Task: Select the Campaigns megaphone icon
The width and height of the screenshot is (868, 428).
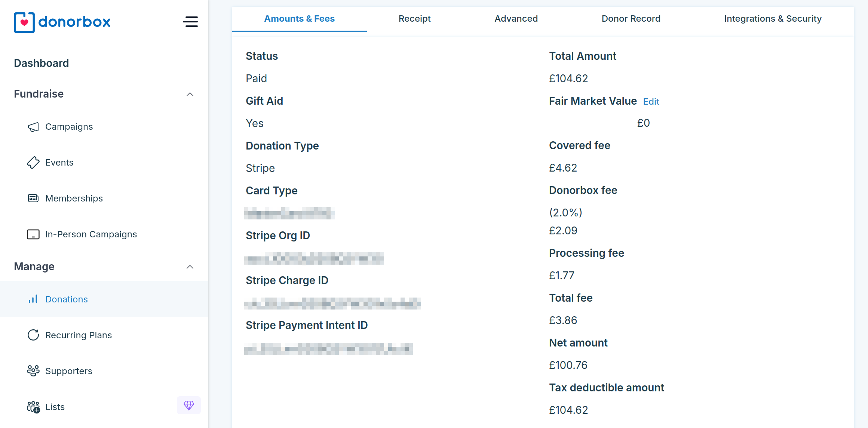Action: tap(33, 127)
